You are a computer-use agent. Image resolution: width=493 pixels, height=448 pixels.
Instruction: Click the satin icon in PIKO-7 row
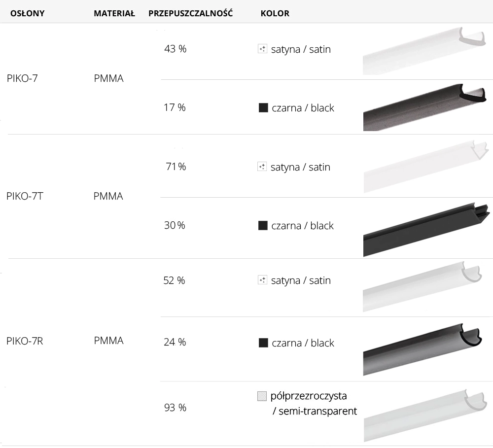262,49
